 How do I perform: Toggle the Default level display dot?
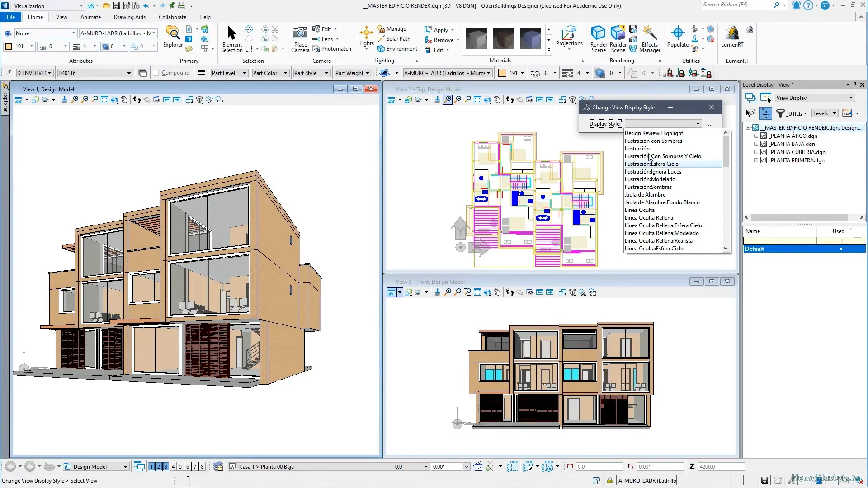click(x=841, y=249)
